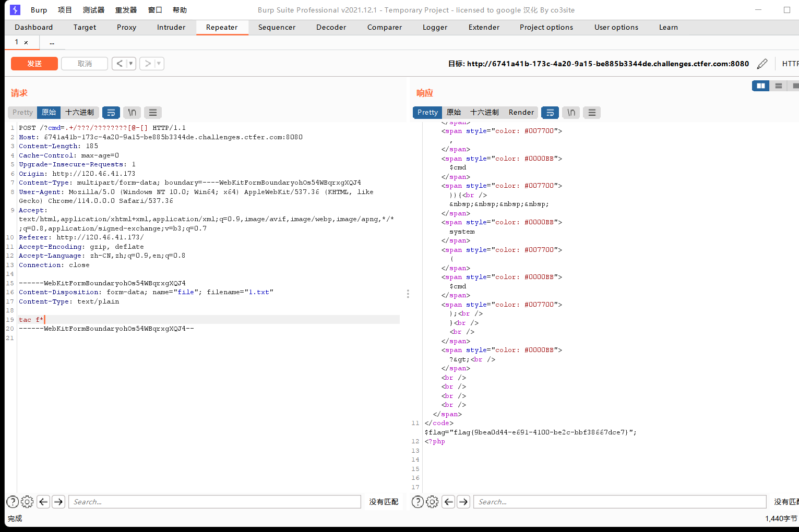Open request search help icon
This screenshot has width=799, height=532.
(x=13, y=502)
